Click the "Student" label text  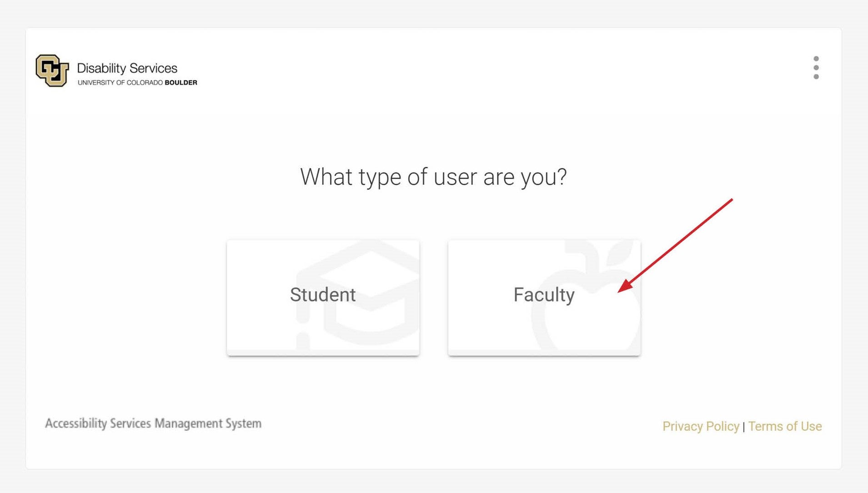[x=323, y=295]
